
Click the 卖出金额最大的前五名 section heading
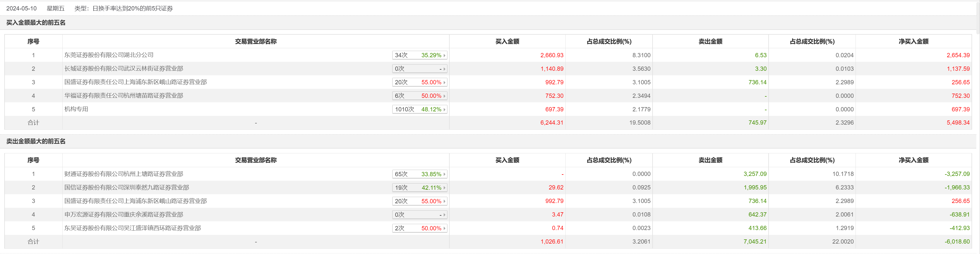click(36, 142)
